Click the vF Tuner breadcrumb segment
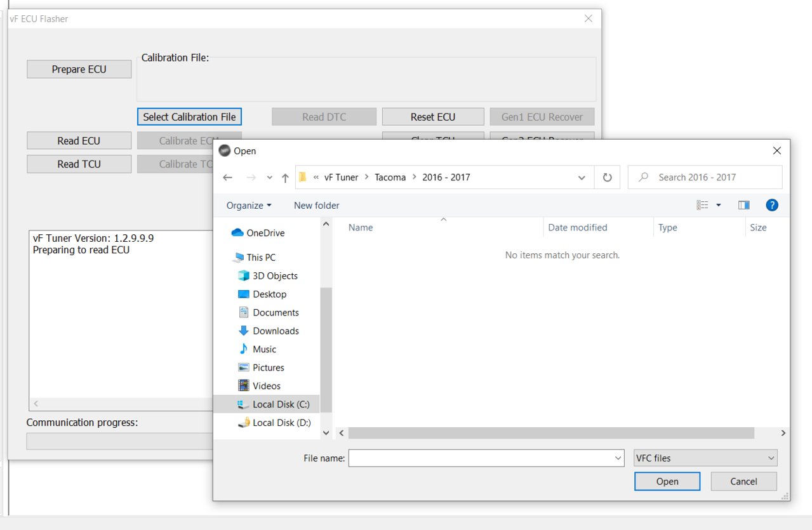Screen dimensions: 812x530 click(342, 178)
